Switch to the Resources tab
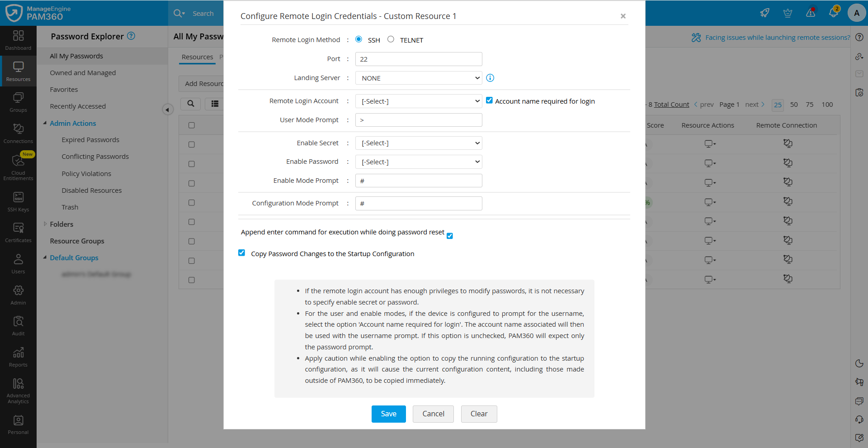 197,57
